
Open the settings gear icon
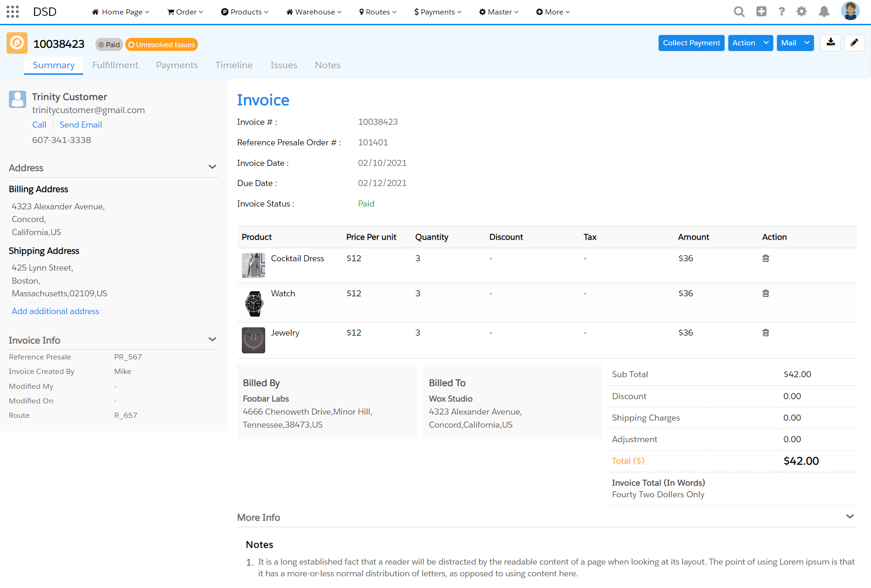tap(802, 11)
